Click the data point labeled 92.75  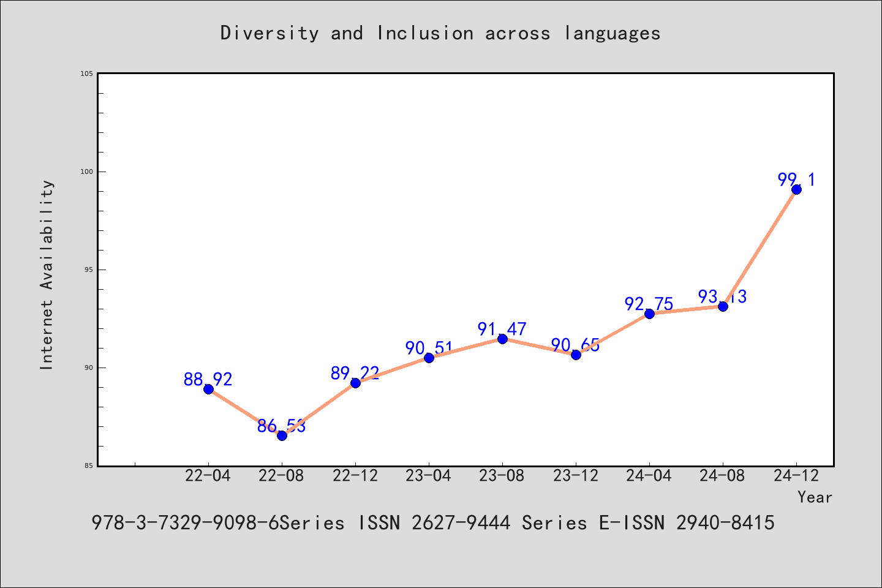pyautogui.click(x=649, y=314)
